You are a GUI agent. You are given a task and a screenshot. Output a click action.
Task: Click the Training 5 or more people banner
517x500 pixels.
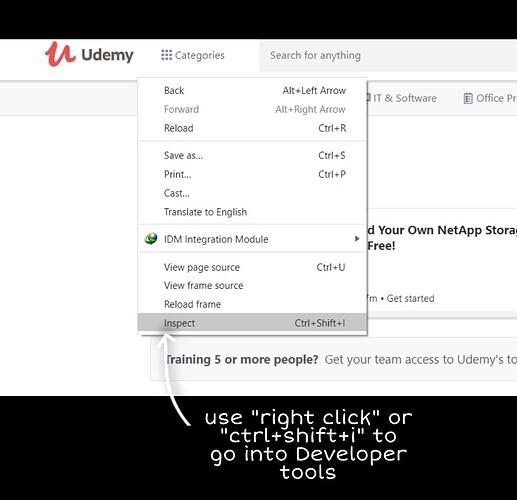pyautogui.click(x=334, y=359)
